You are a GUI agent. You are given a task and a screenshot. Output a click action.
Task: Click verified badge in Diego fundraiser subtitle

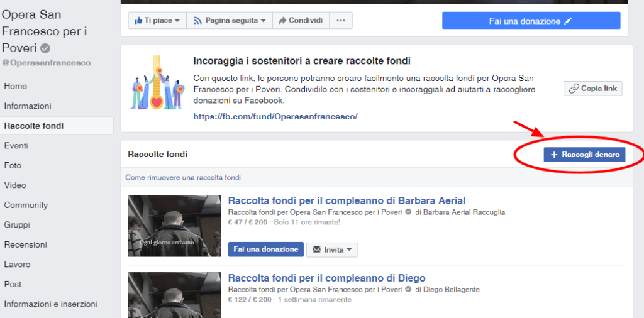(x=409, y=290)
